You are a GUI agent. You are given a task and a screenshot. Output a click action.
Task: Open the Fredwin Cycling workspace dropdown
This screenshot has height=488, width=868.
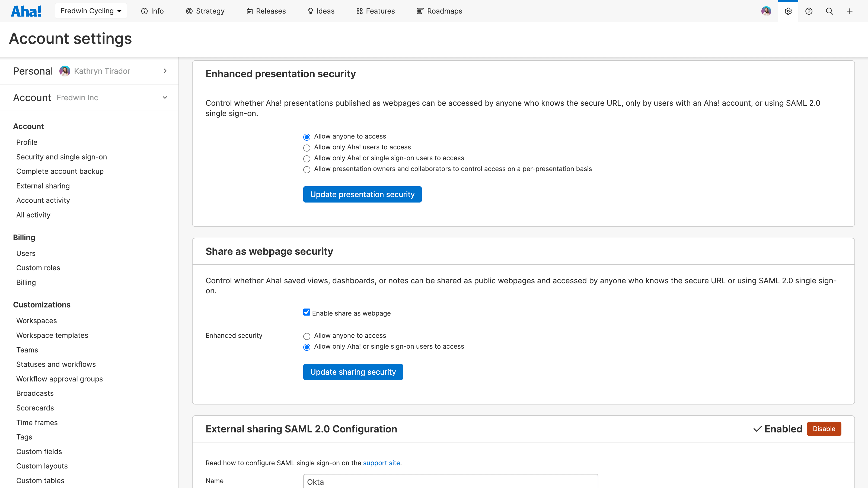tap(91, 11)
